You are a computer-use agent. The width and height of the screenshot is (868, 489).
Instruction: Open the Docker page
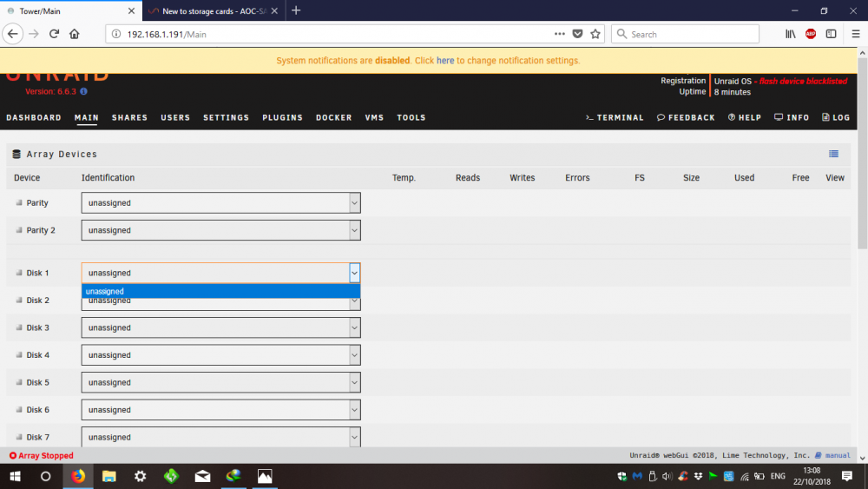[334, 117]
